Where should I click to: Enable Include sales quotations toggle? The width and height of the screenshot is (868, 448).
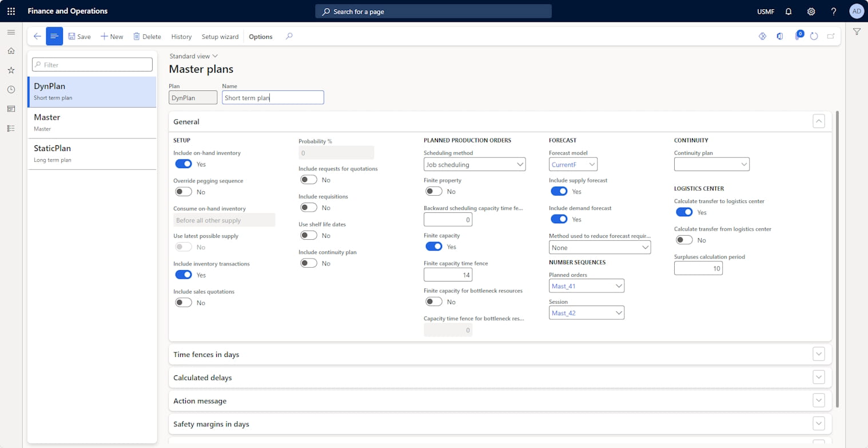184,302
